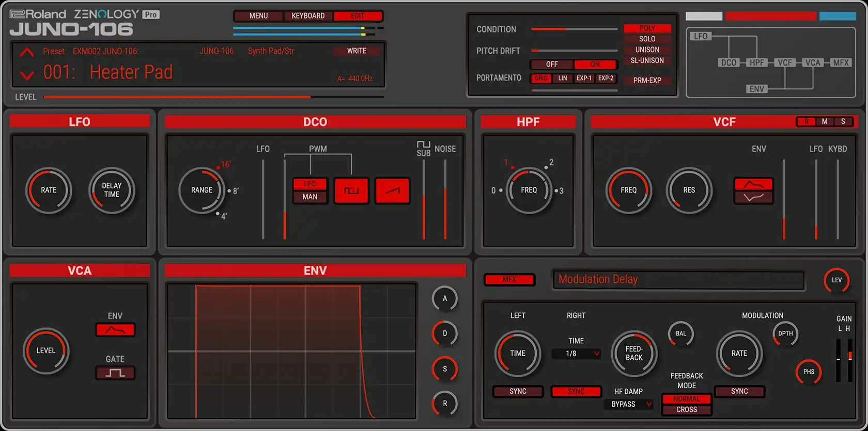Select the DCO pulse square waveform button
The image size is (868, 431).
pyautogui.click(x=351, y=190)
